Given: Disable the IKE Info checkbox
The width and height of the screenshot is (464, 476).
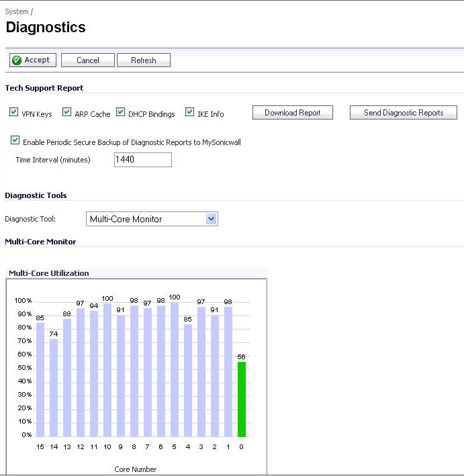Looking at the screenshot, I should coord(190,111).
